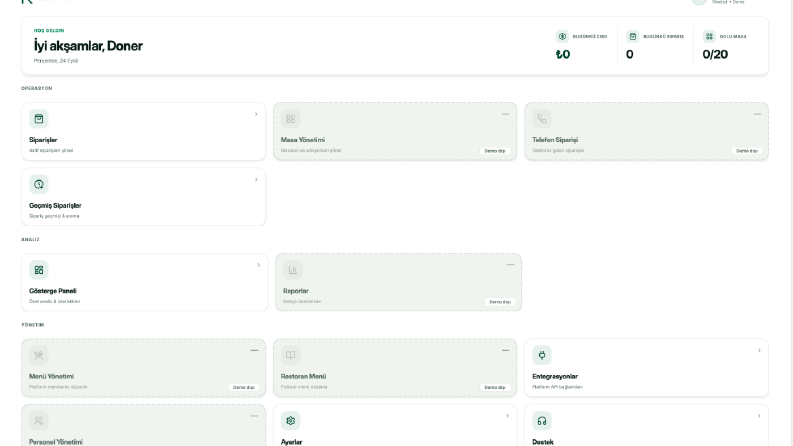Click the dash icon on Telefon Siparişi card
Screen dimensions: 793x446
click(757, 114)
